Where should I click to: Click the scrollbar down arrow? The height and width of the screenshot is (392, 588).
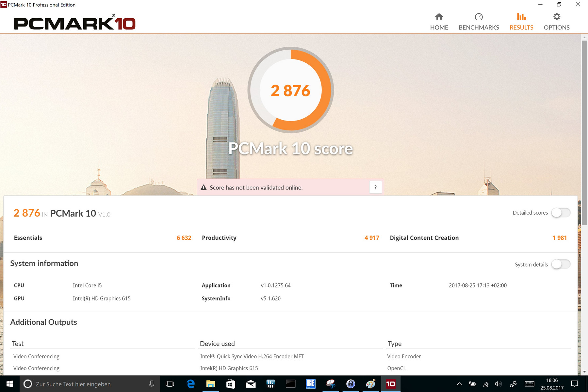(584, 372)
